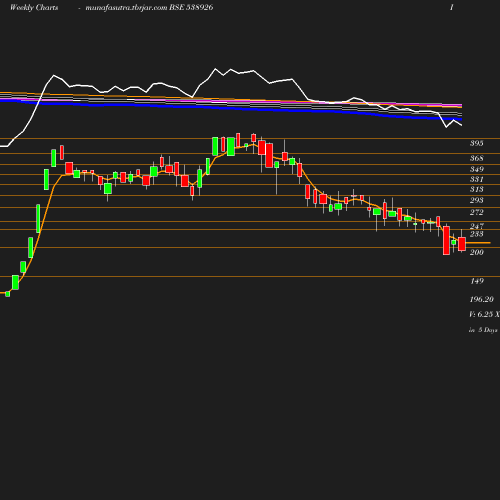Viewport: 500px width, 500px height.
Task: Click the munafasutra.tbrjar.com BSE 538926 label
Action: coord(149,7)
